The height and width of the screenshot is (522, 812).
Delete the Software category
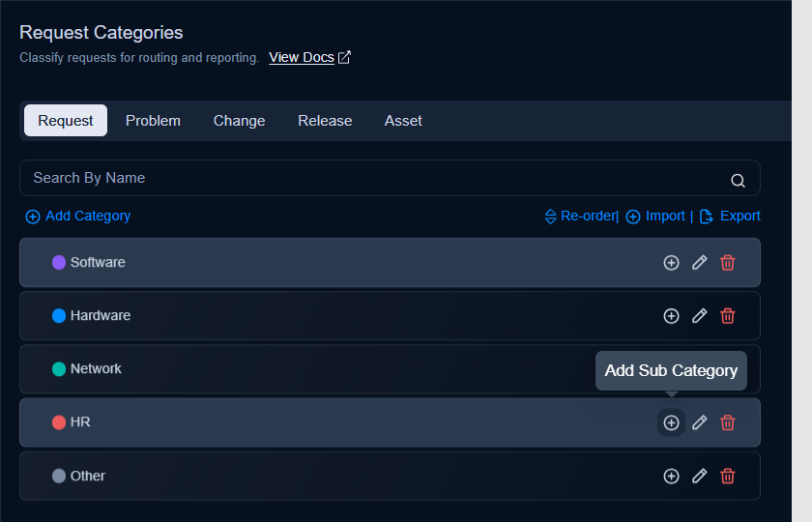click(728, 263)
